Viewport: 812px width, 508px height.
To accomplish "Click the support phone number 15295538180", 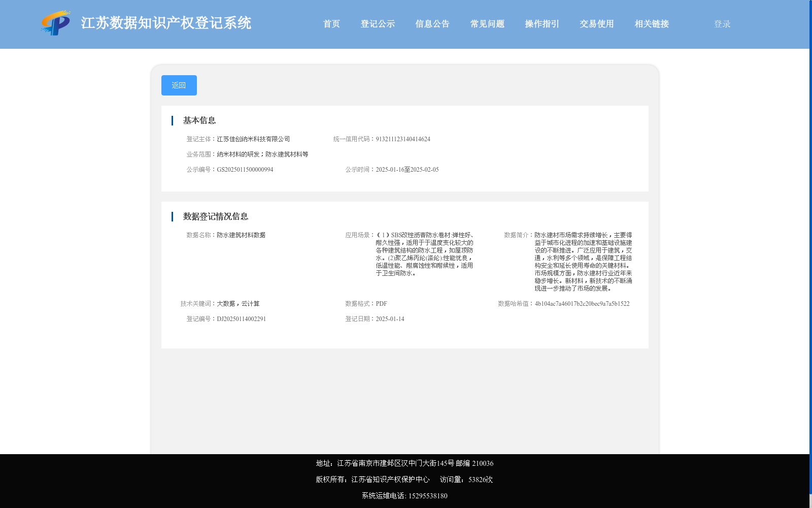I will click(x=428, y=496).
